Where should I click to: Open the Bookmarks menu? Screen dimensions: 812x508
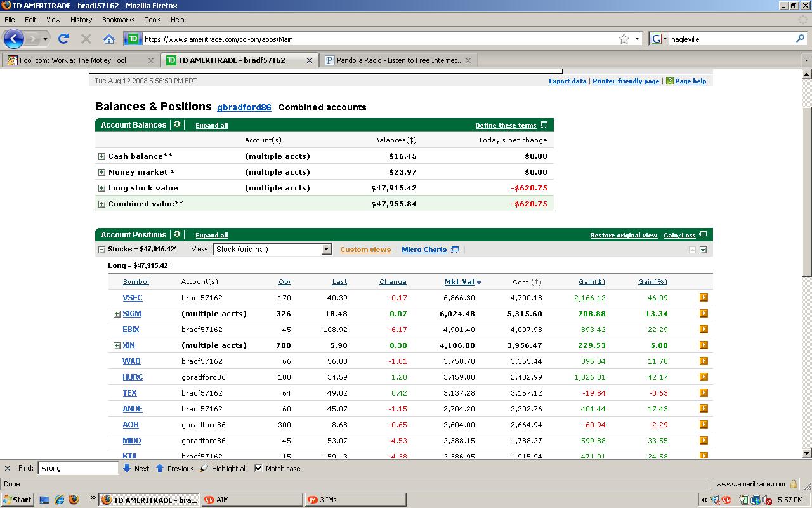(118, 20)
